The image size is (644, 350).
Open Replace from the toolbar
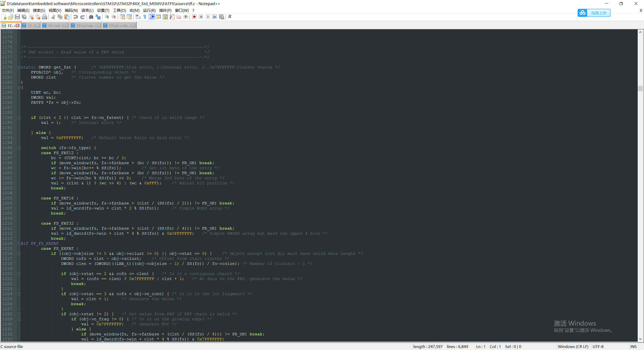pyautogui.click(x=98, y=17)
